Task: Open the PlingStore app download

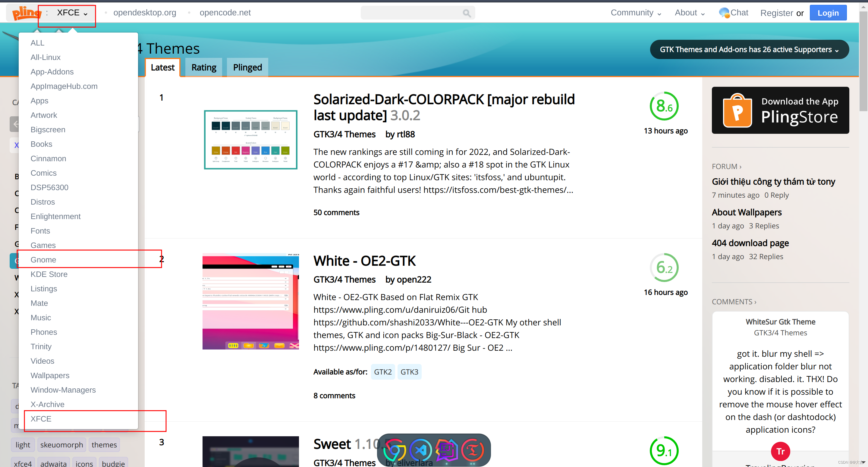Action: 780,110
